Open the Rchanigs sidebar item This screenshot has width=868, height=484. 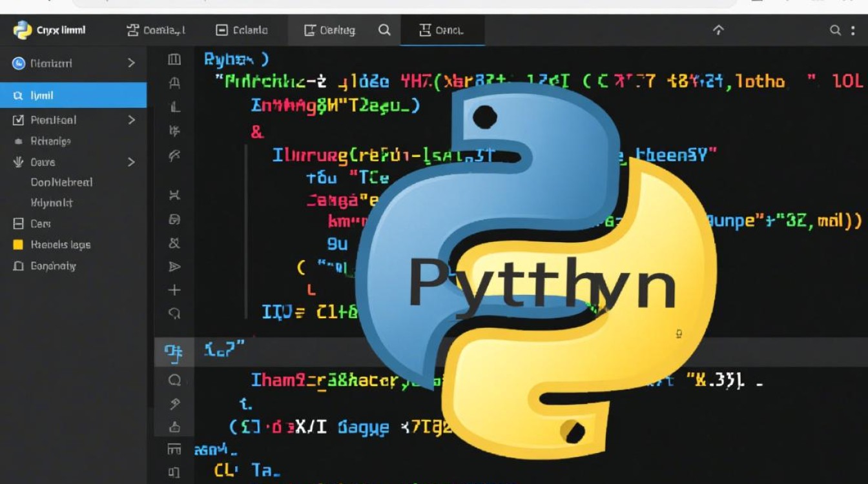[50, 141]
